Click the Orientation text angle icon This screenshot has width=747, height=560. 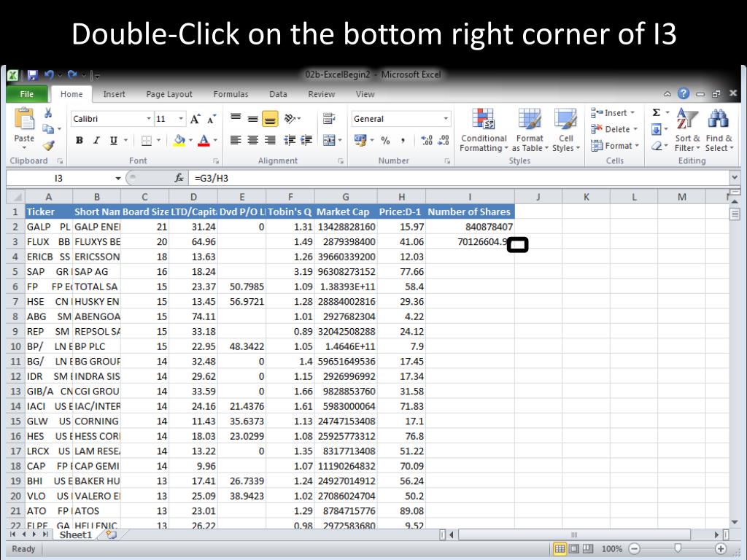coord(290,119)
